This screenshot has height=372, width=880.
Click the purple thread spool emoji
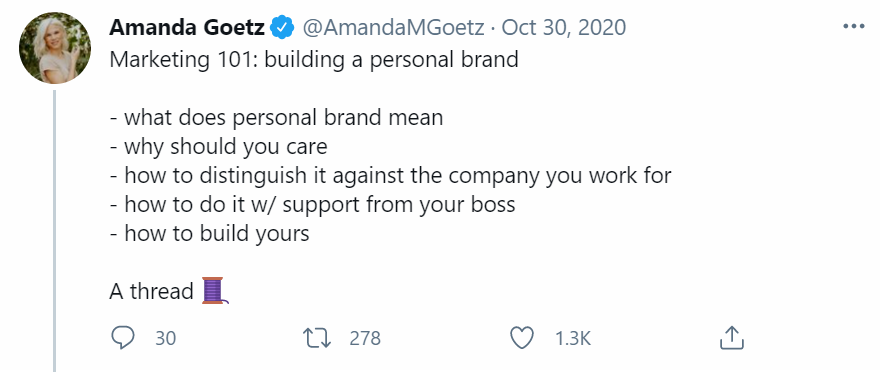point(215,291)
